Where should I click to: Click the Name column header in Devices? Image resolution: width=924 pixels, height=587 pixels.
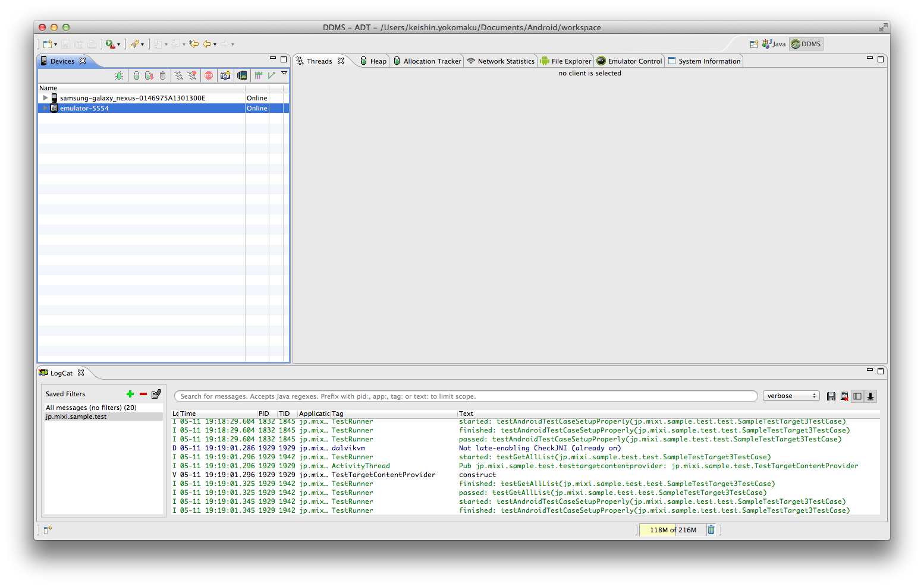(142, 88)
